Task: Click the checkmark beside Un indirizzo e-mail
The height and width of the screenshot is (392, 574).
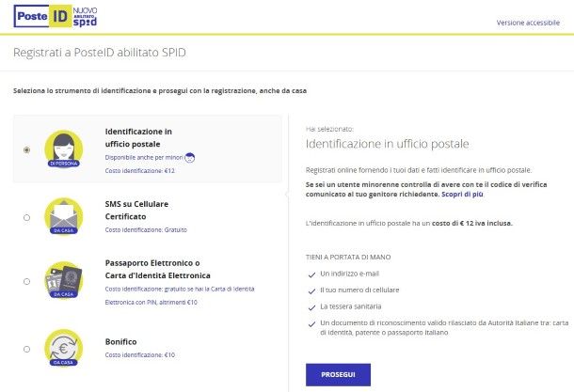Action: tap(311, 274)
